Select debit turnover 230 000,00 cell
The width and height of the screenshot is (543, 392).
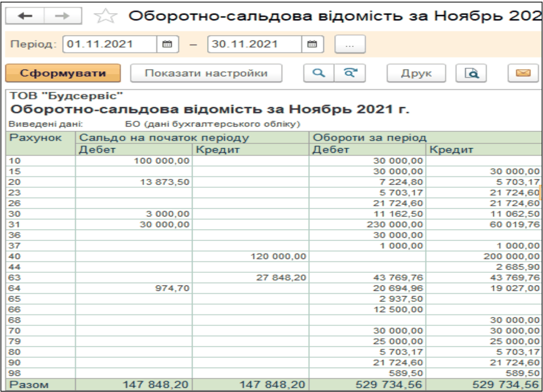[x=367, y=224]
